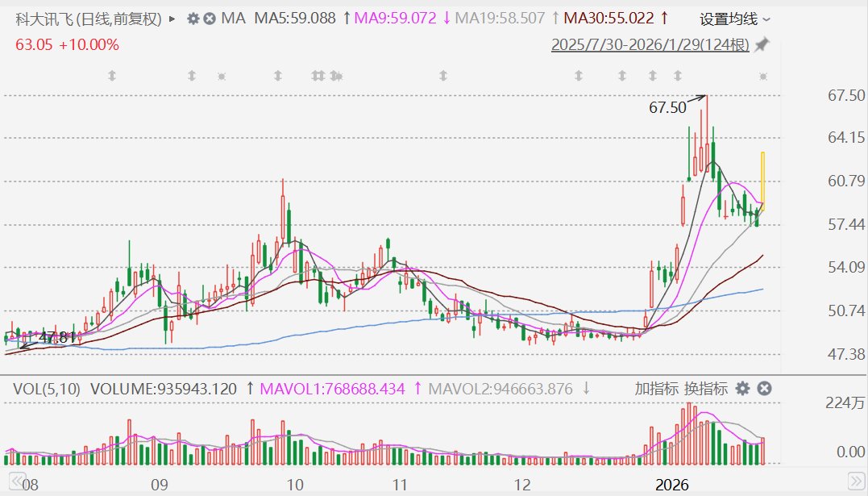Image resolution: width=868 pixels, height=496 pixels.
Task: Click the 60.79 price axis label
Action: (846, 181)
